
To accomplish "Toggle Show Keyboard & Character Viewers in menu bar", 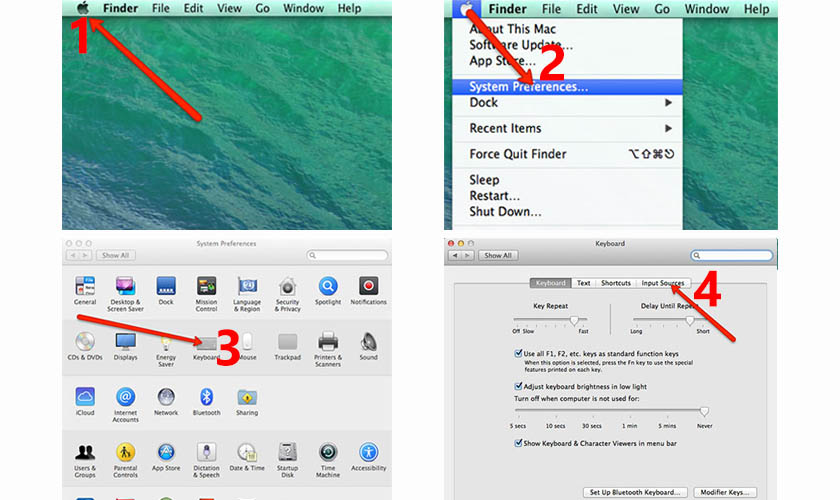I will click(518, 443).
